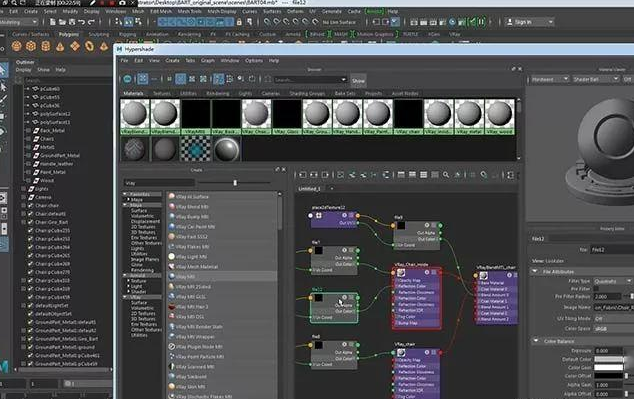The width and height of the screenshot is (634, 399).
Task: Expand the Arnold Texture category
Action: 129,281
